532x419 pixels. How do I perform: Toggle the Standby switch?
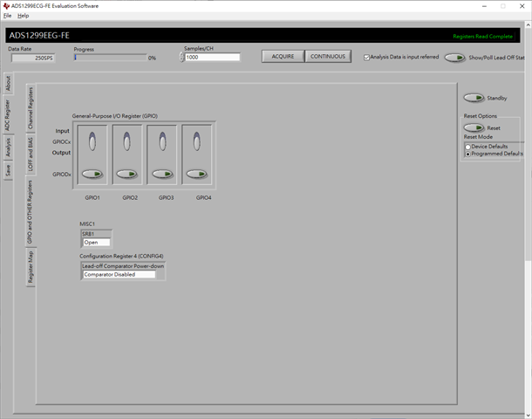click(x=474, y=98)
